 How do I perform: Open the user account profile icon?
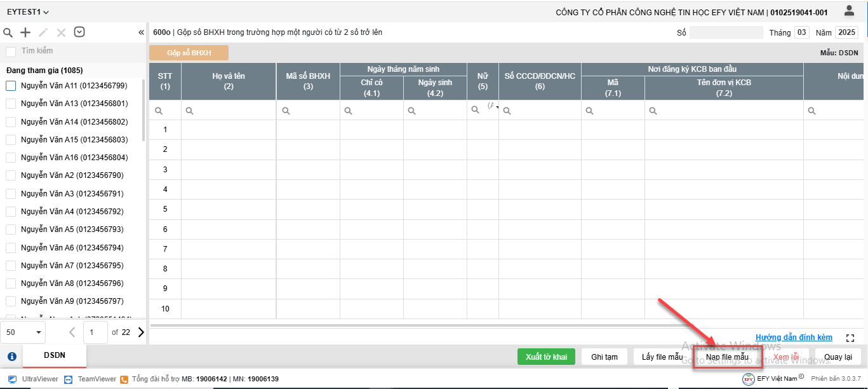point(849,11)
